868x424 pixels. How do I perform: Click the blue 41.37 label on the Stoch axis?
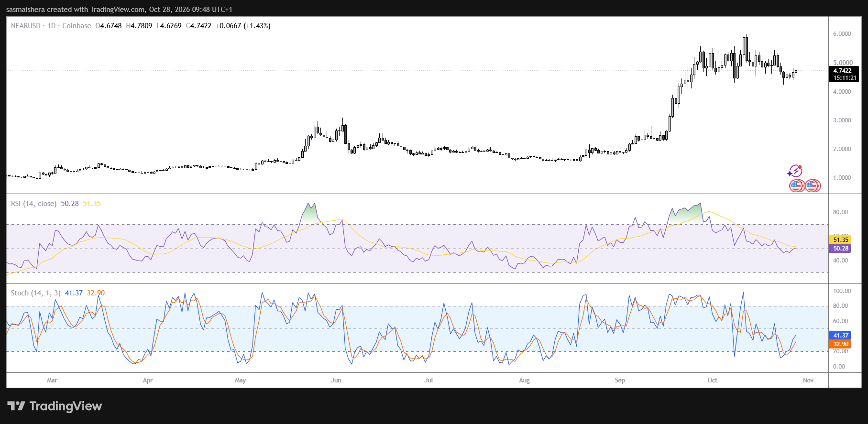(841, 336)
